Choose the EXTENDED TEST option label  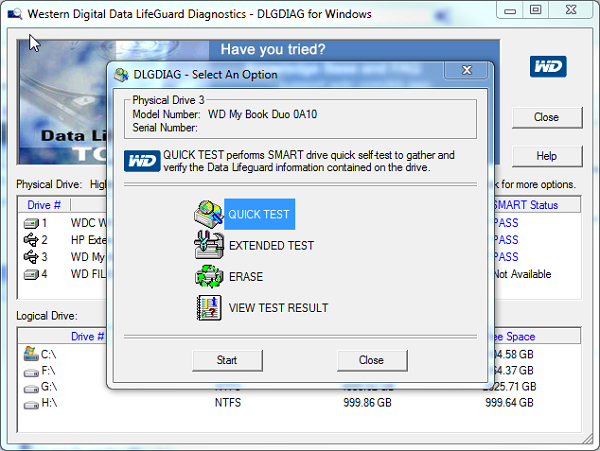point(271,246)
